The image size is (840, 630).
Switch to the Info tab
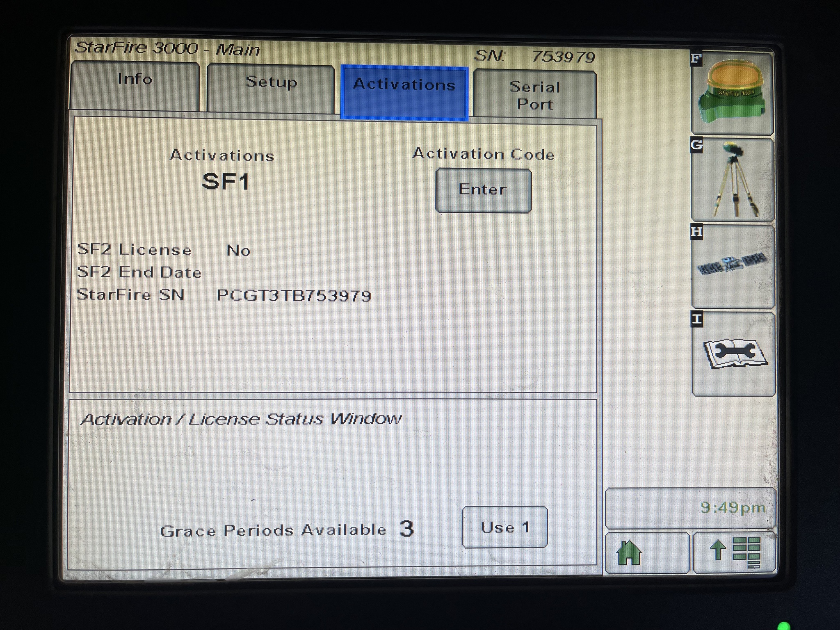pyautogui.click(x=135, y=87)
